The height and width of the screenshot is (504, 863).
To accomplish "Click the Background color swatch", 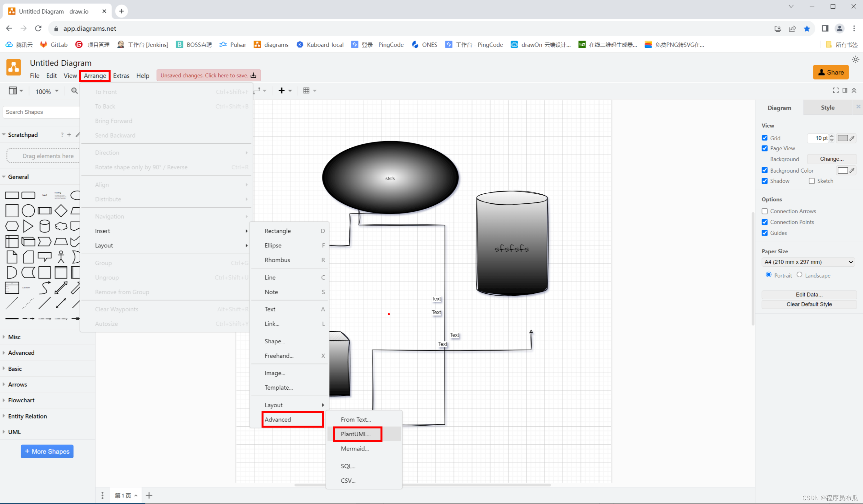I will point(843,170).
